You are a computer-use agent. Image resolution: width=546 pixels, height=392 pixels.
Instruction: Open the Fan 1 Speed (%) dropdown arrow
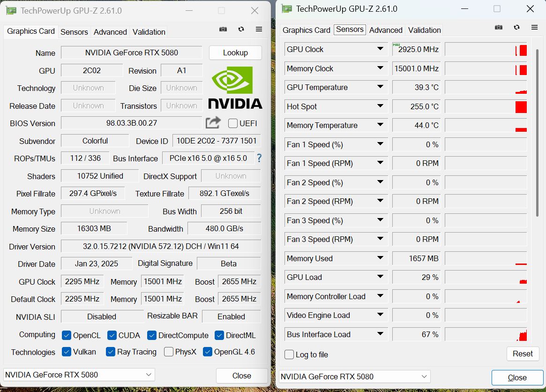[x=380, y=144]
